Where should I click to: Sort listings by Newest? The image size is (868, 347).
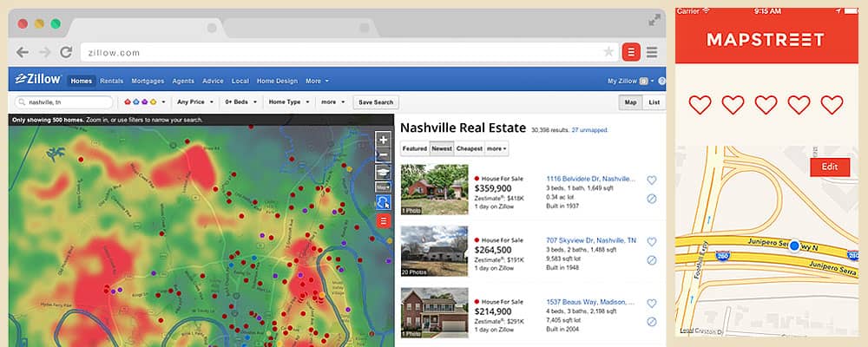click(442, 148)
